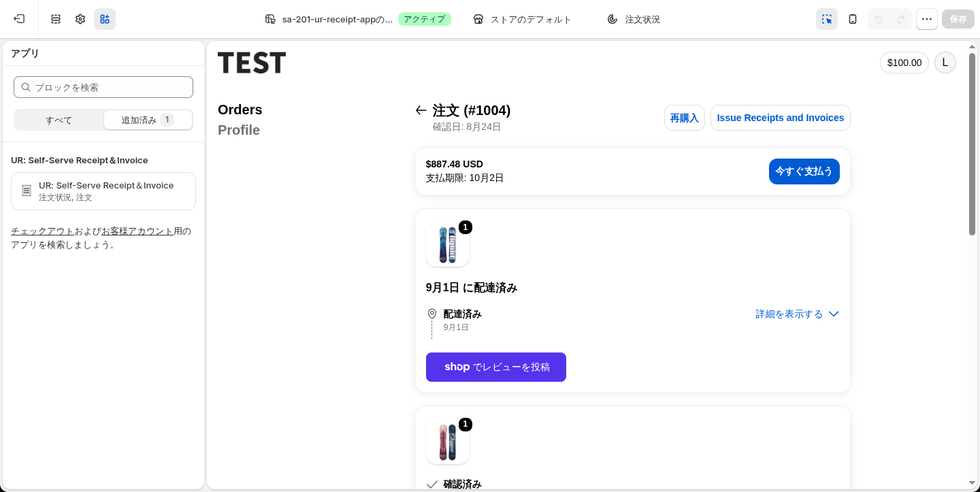Click the 確認日: 8月24日 text
Image resolution: width=980 pixels, height=492 pixels.
click(x=467, y=127)
